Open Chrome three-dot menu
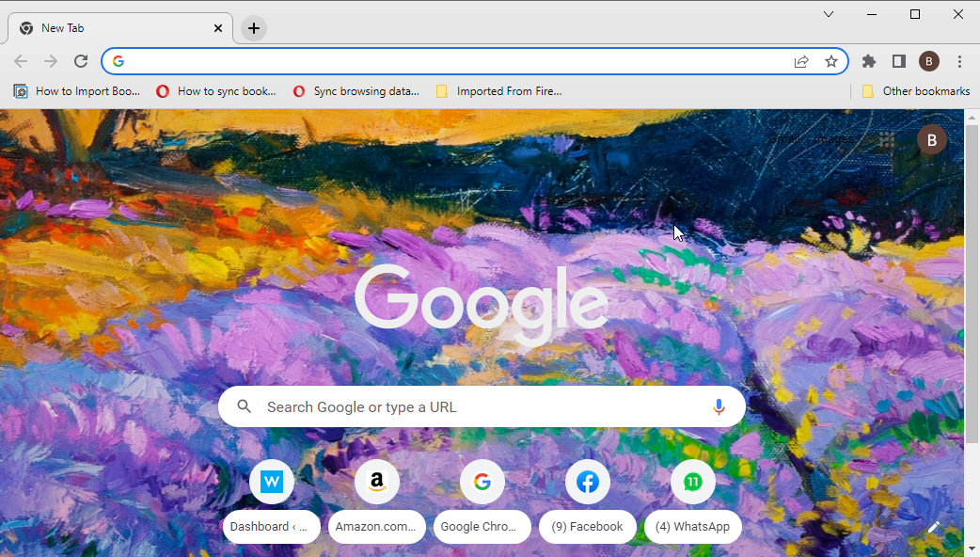Image resolution: width=980 pixels, height=557 pixels. [x=959, y=61]
